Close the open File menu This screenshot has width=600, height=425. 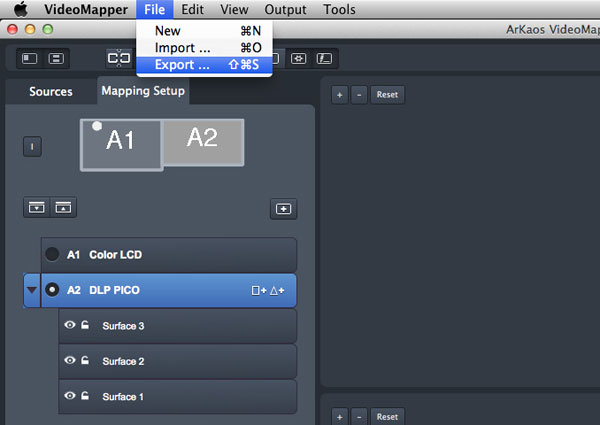click(155, 9)
